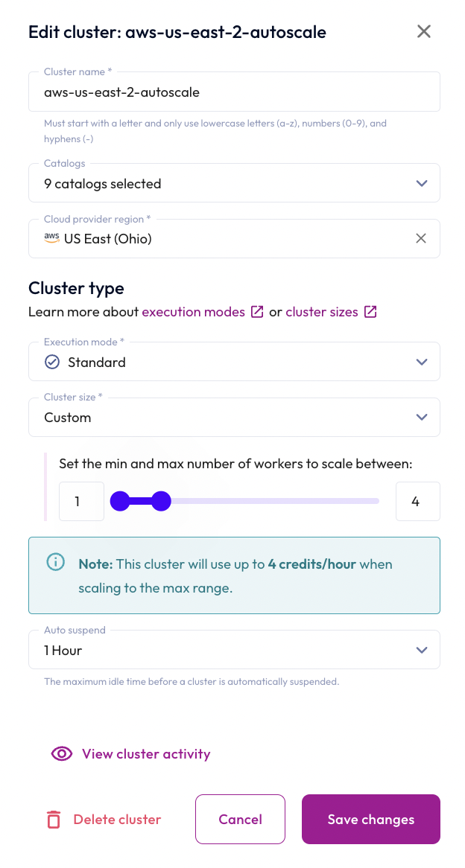Click the Standard mode checkmark icon
The image size is (465, 868).
click(x=52, y=363)
